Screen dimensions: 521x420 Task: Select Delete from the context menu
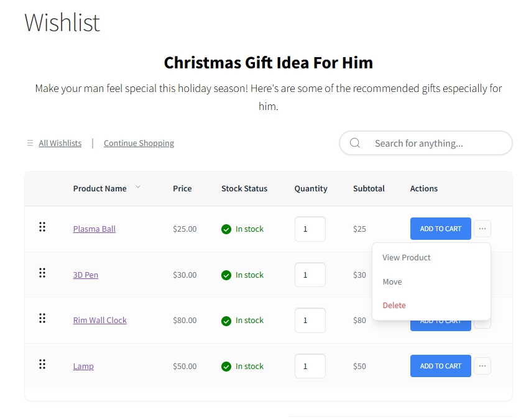[x=394, y=305]
